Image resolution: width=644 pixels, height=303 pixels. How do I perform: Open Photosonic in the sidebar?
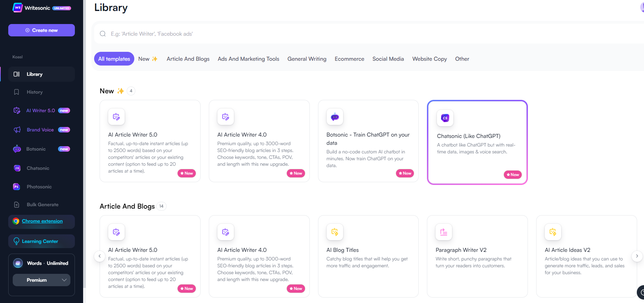click(39, 187)
